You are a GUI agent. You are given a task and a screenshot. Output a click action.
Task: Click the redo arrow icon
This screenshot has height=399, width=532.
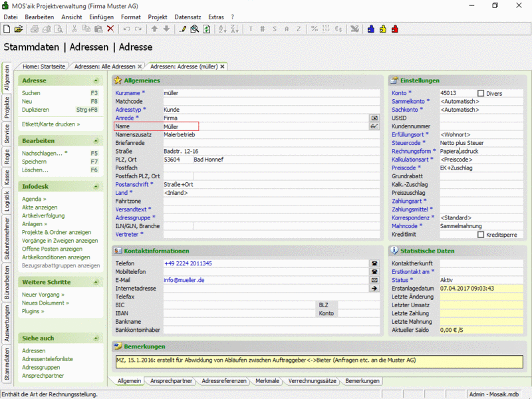138,29
